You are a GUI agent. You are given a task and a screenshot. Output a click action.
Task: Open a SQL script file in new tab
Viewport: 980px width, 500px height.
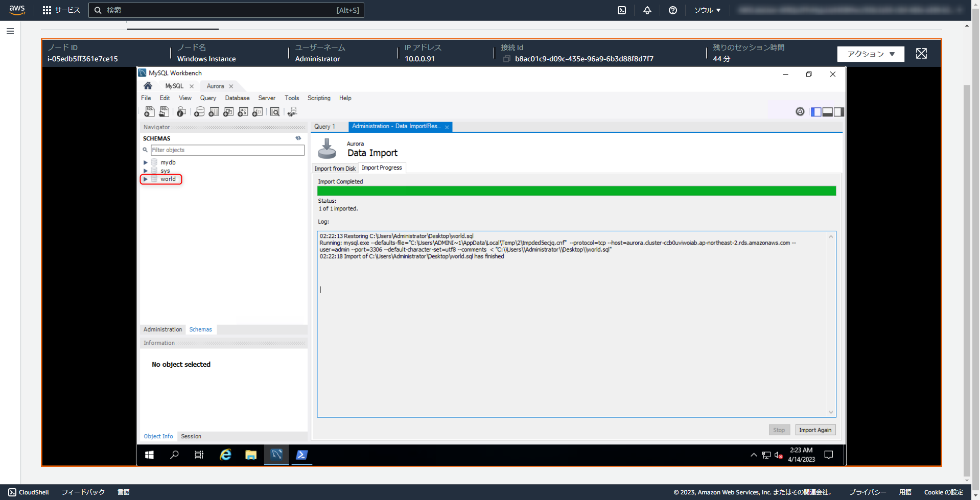(x=164, y=111)
